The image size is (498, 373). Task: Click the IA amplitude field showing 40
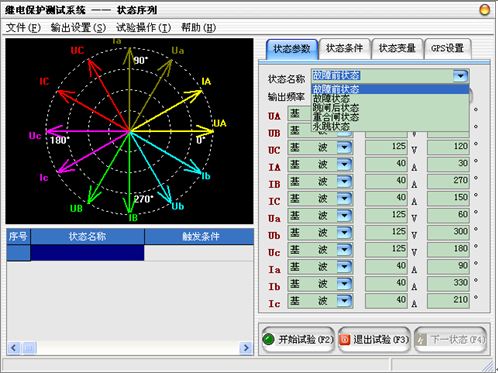386,164
